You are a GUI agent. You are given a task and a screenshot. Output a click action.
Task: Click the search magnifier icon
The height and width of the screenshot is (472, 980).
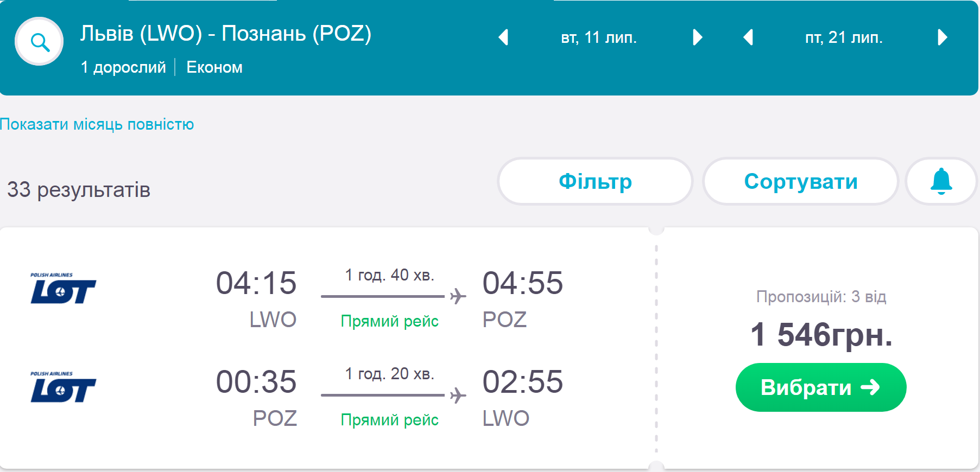click(x=39, y=41)
